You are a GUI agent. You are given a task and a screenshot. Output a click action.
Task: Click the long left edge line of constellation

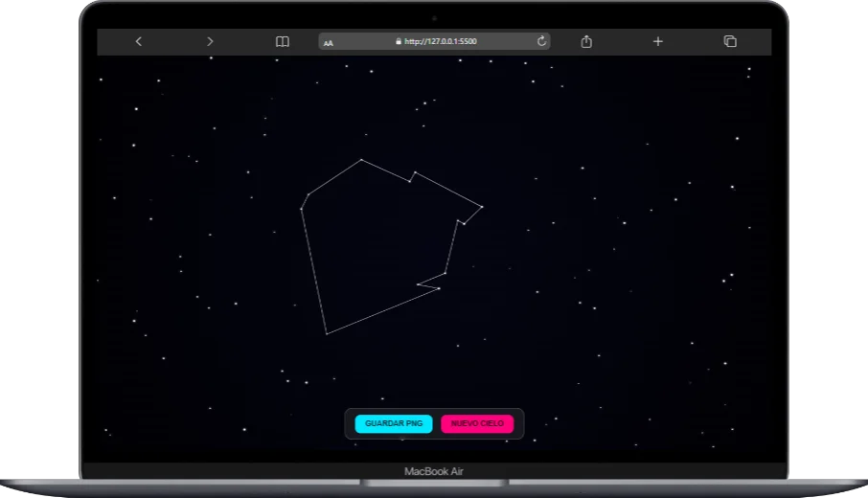(314, 271)
